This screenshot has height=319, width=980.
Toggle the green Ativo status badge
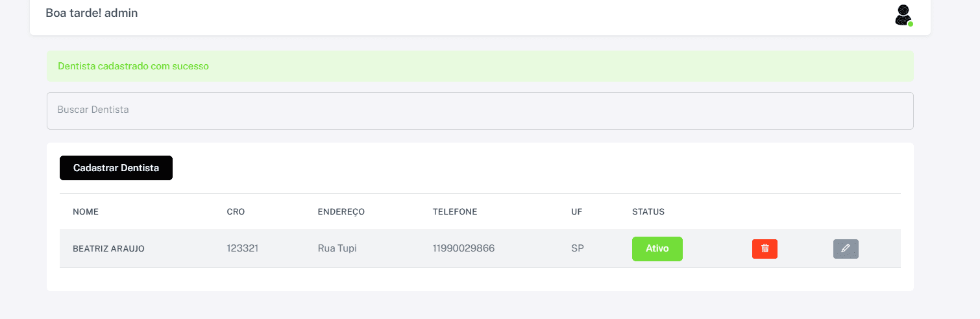click(x=657, y=249)
